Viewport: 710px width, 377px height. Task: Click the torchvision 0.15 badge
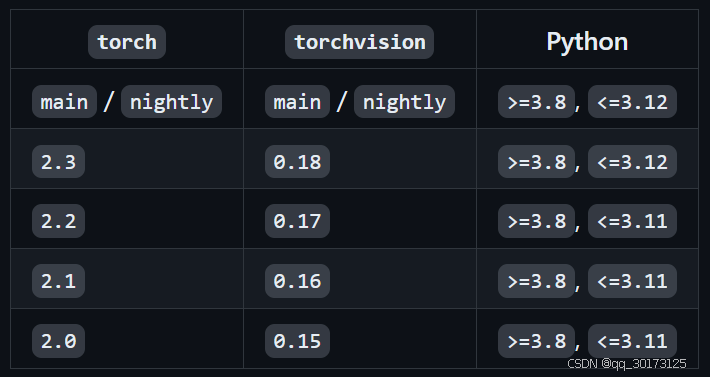click(297, 341)
